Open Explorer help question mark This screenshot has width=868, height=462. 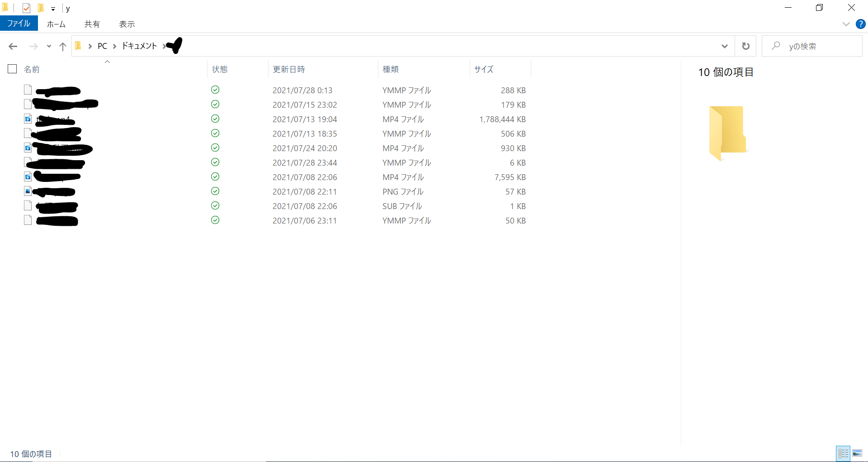(x=861, y=24)
